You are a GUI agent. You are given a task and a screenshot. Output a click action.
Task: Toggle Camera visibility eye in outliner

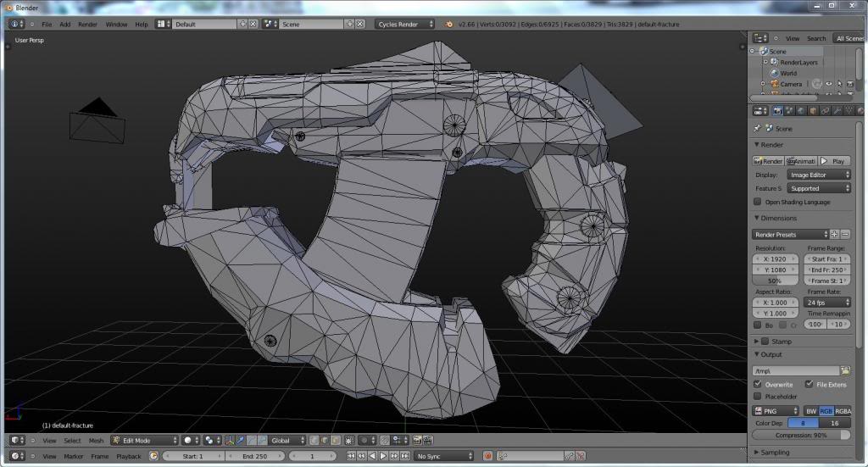point(829,84)
